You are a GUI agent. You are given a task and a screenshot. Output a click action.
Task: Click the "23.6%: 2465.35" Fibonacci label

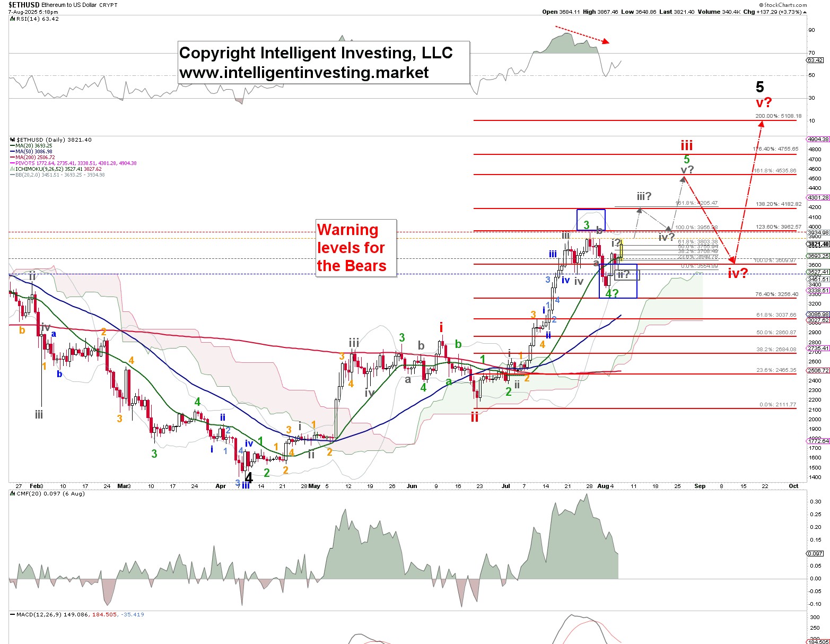[x=776, y=370]
